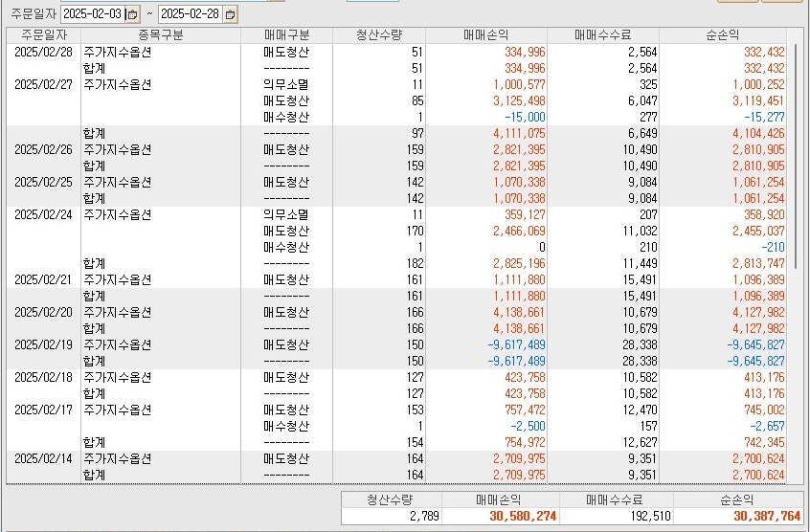Viewport: 810px width, 532px height.
Task: Select the 2025/02/19 loss row date cell
Action: pos(43,344)
